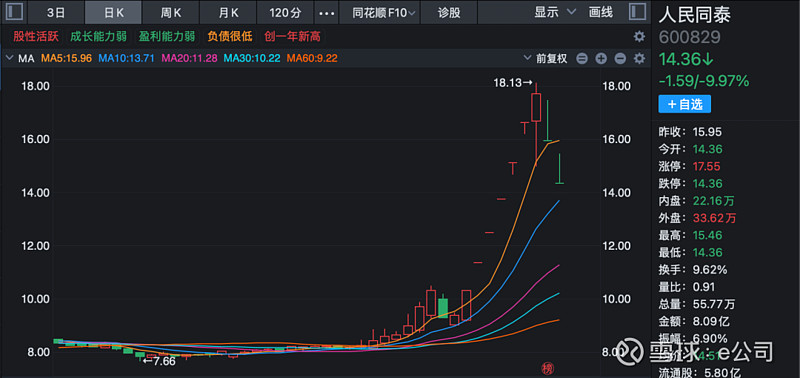Expand the 同花顺F10 dropdown

point(383,12)
